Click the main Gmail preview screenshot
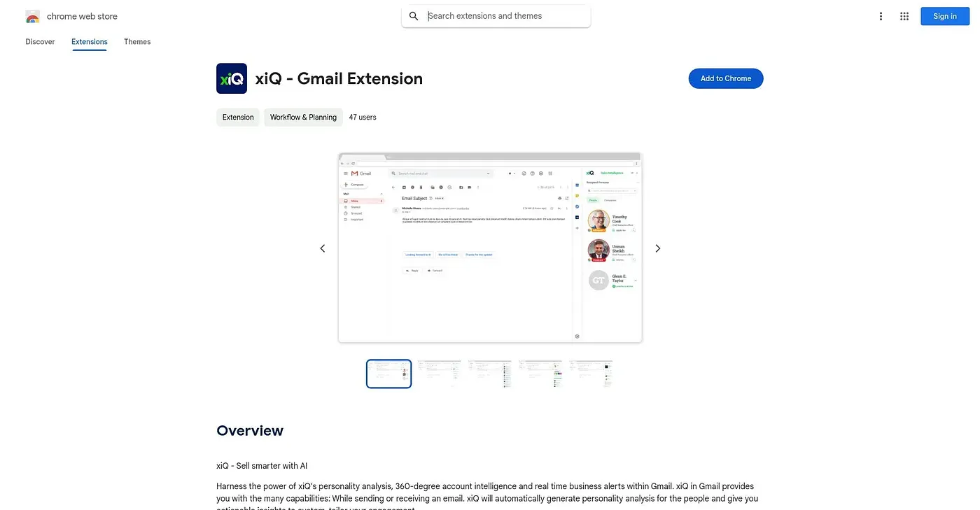The image size is (980, 510). click(x=490, y=248)
